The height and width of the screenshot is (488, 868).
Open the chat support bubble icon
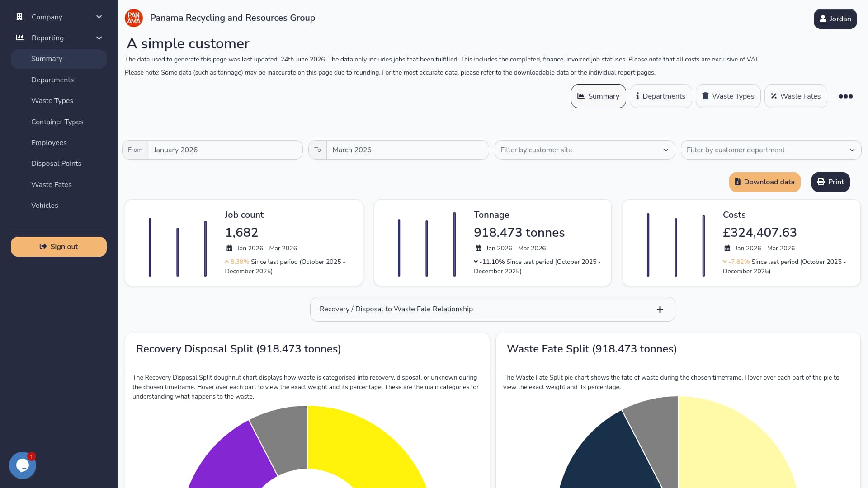pyautogui.click(x=23, y=465)
